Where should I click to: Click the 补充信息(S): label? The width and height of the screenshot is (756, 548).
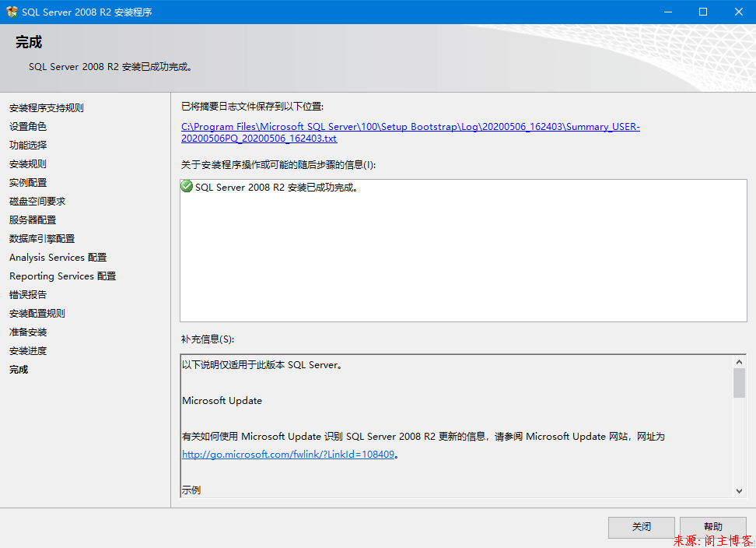tap(208, 339)
